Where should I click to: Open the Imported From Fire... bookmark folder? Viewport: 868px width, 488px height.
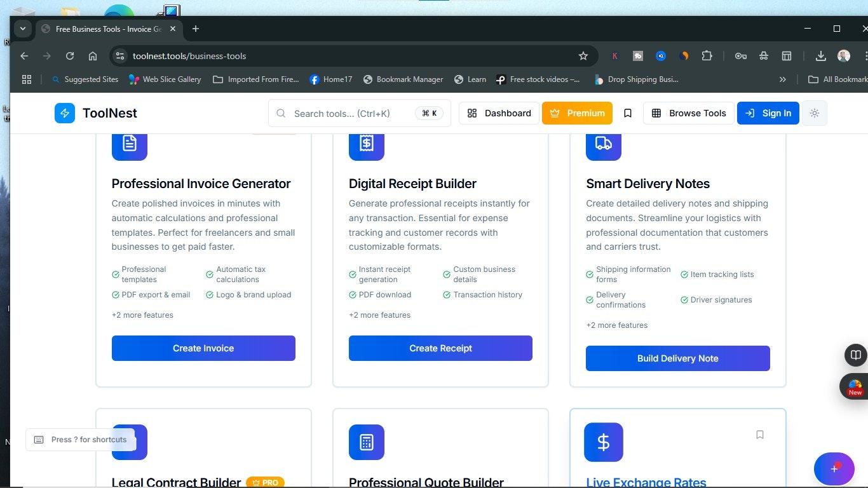(x=255, y=79)
